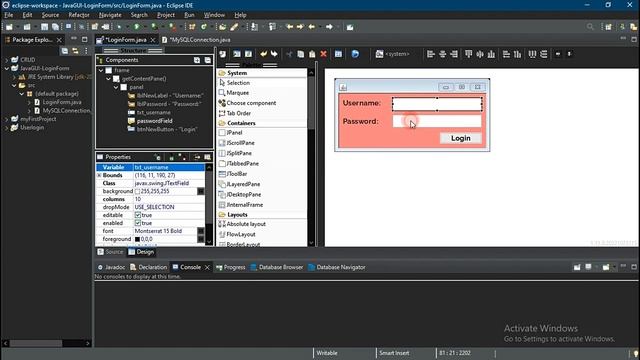Click Link with Editor icon in Package Explorer

point(75,51)
